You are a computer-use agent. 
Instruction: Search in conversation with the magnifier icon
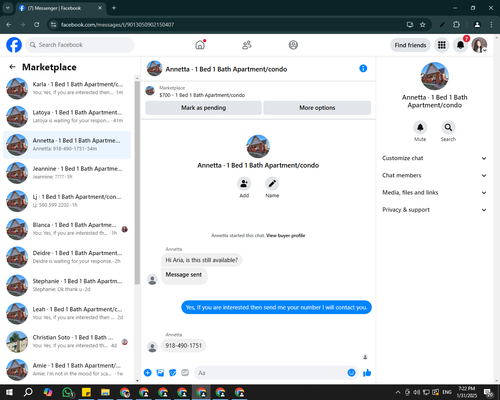tap(448, 127)
